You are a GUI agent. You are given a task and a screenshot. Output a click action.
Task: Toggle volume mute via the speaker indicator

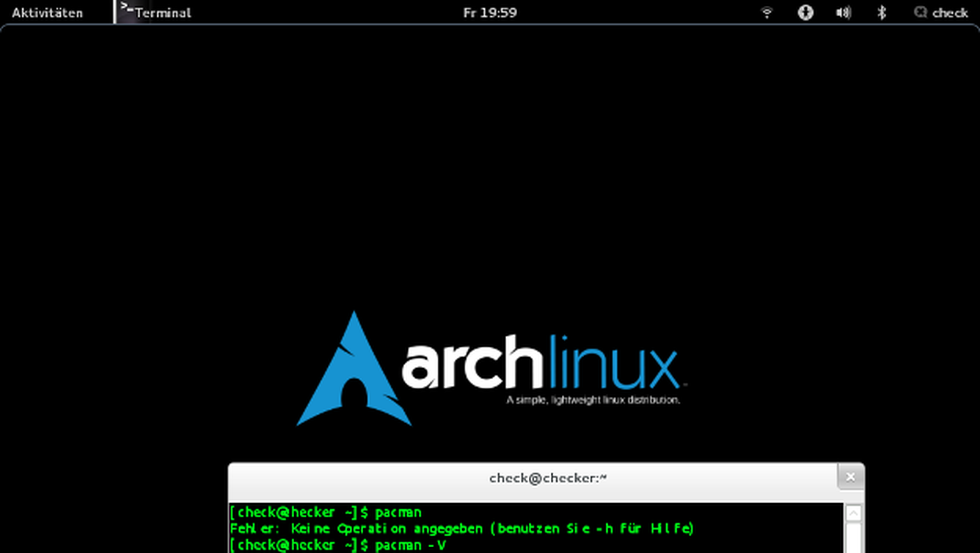(843, 12)
